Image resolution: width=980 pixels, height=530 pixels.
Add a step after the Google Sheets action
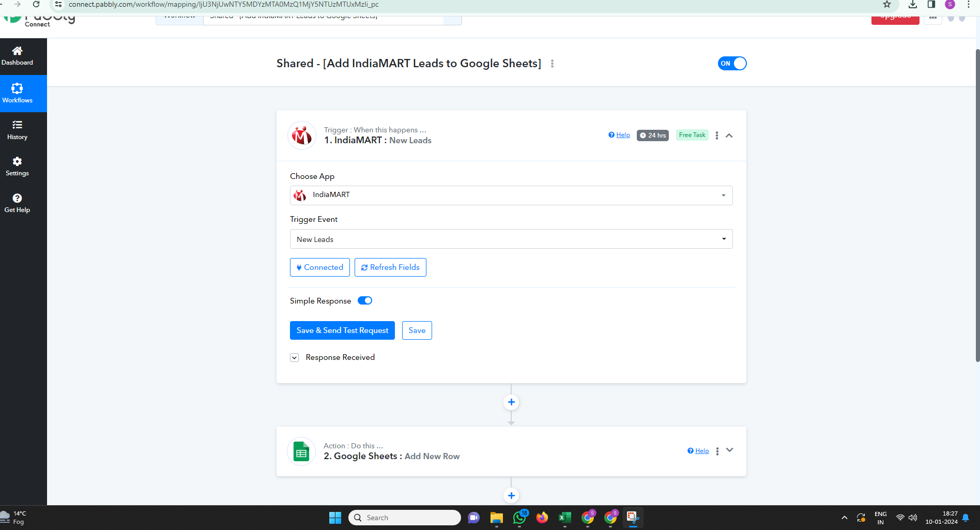pyautogui.click(x=511, y=495)
